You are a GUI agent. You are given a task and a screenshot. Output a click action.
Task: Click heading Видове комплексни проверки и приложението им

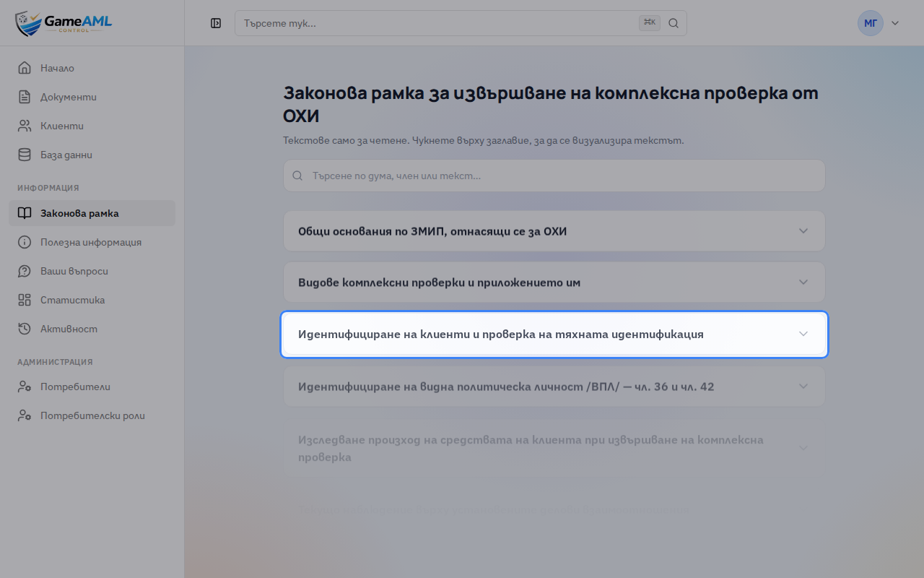(440, 282)
